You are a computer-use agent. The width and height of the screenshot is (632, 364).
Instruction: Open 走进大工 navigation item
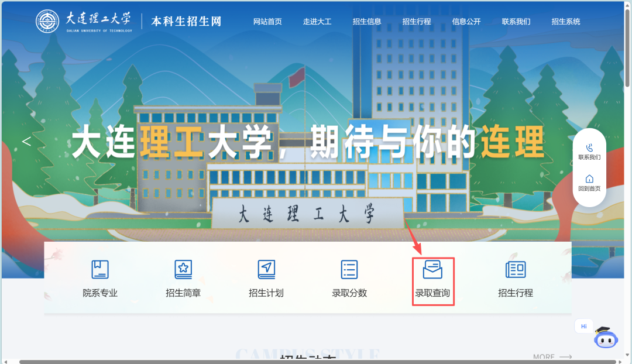click(x=317, y=22)
